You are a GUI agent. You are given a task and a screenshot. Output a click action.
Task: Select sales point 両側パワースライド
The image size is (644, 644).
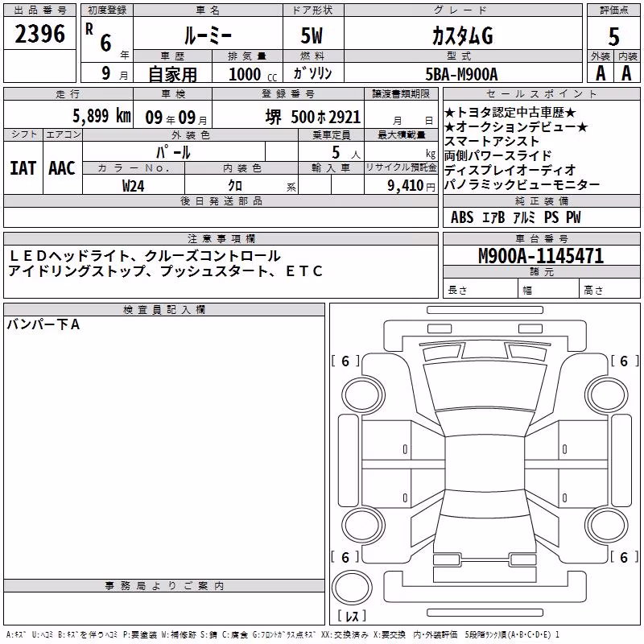(497, 155)
